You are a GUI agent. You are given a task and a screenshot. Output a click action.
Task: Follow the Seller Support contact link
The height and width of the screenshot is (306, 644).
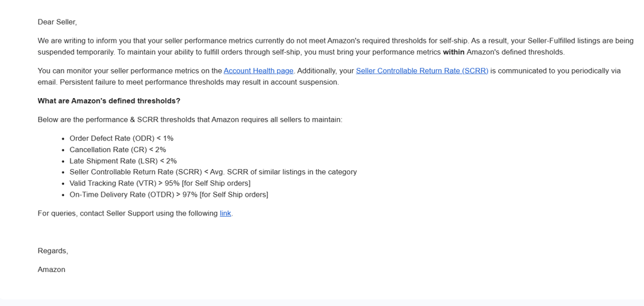(225, 214)
